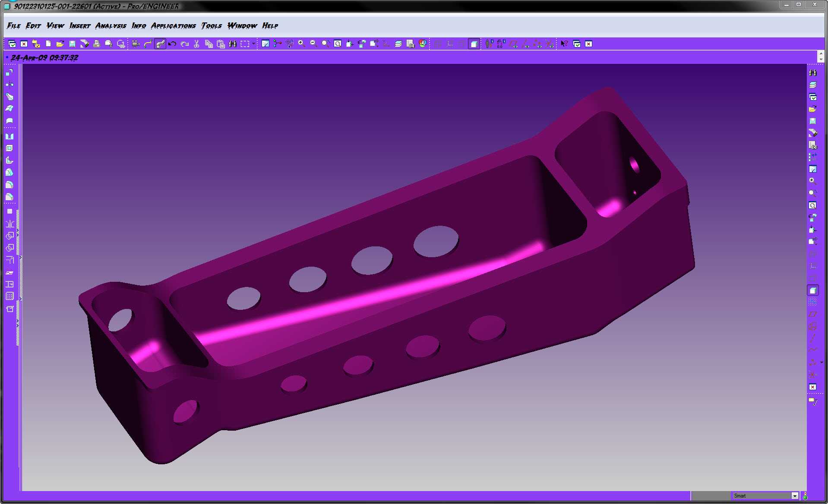828x504 pixels.
Task: Click the Copy icon in the top toolbar
Action: click(x=209, y=44)
